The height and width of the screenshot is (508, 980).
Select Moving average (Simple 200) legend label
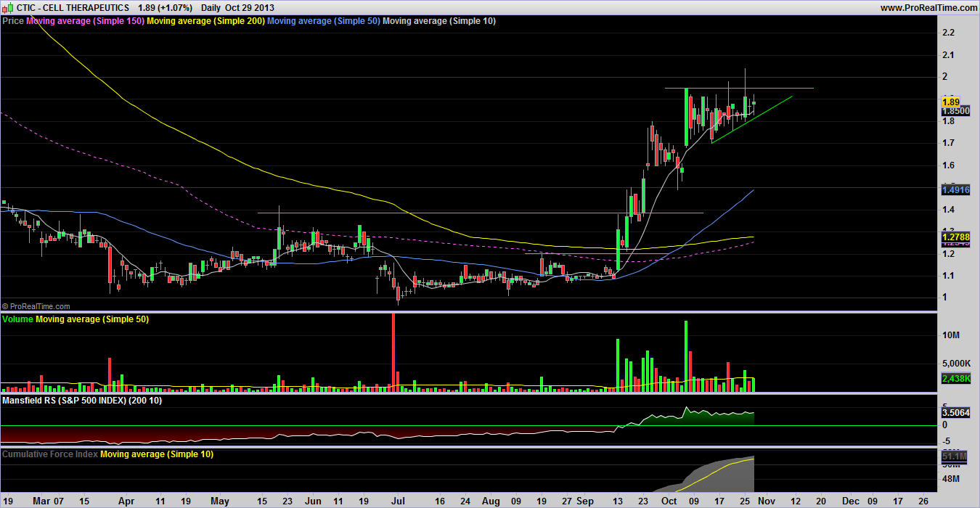(205, 21)
